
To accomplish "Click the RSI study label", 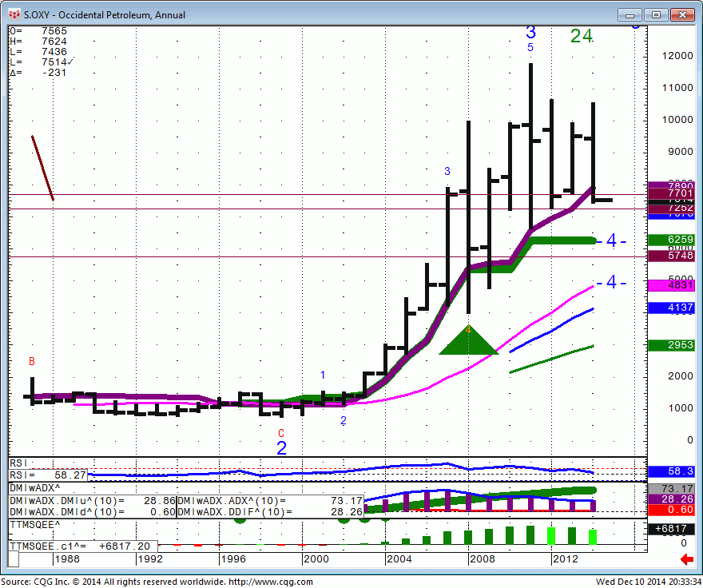I will pyautogui.click(x=18, y=463).
